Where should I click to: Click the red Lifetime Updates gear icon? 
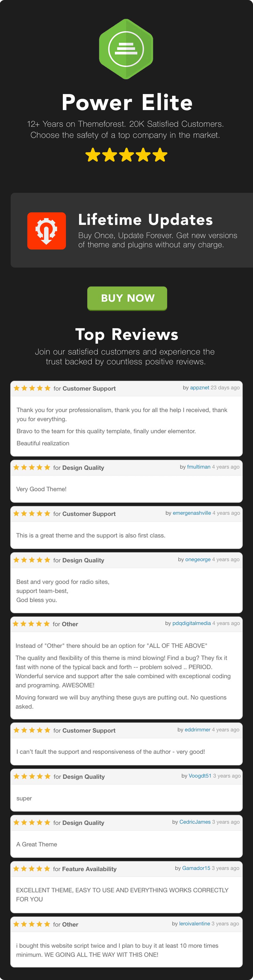point(46,231)
